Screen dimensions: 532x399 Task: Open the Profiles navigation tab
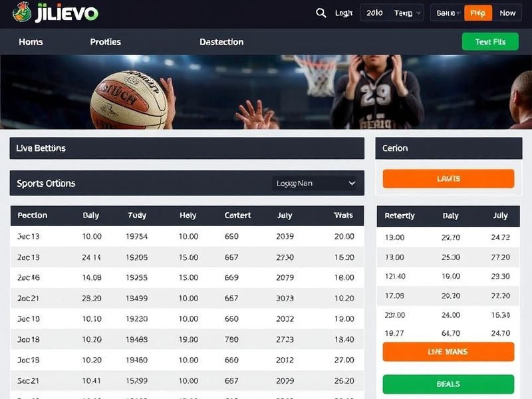pos(106,42)
